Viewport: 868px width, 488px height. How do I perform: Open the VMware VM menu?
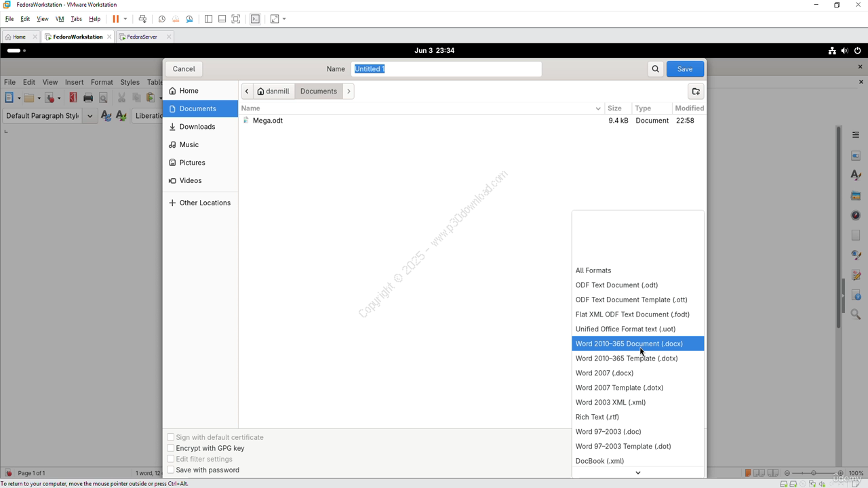pyautogui.click(x=60, y=19)
